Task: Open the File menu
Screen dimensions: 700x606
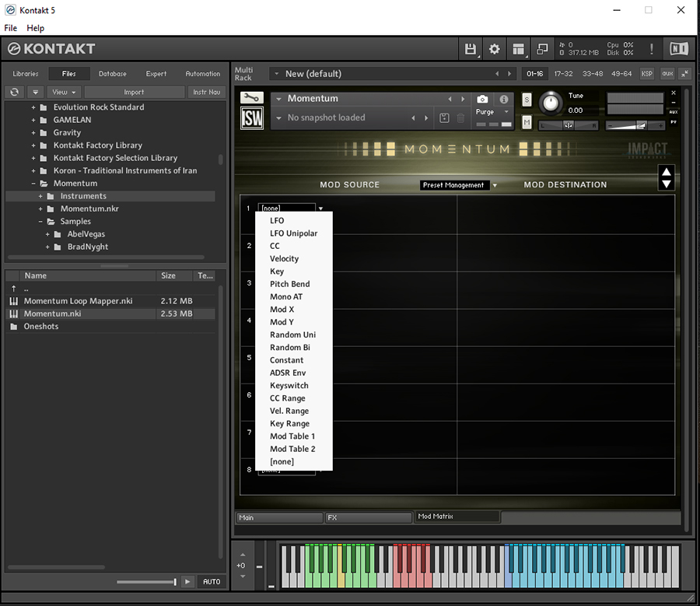Action: 10,28
